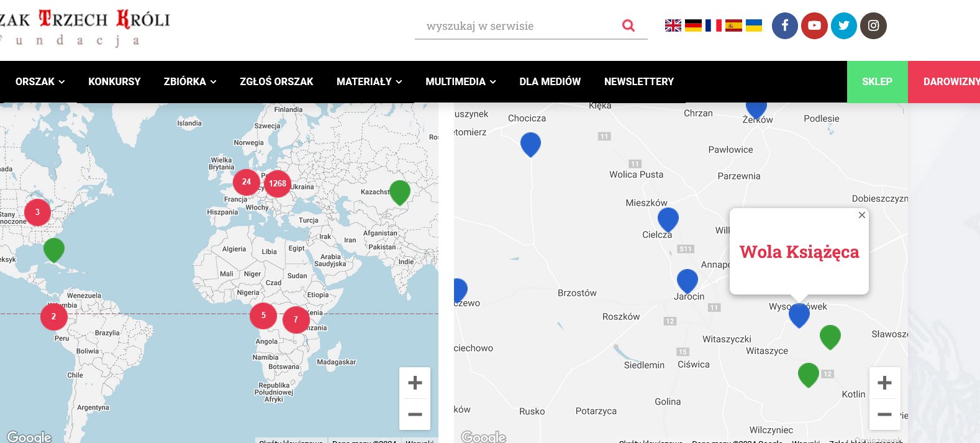
Task: Expand the ORSZAK dropdown menu
Action: tap(40, 81)
